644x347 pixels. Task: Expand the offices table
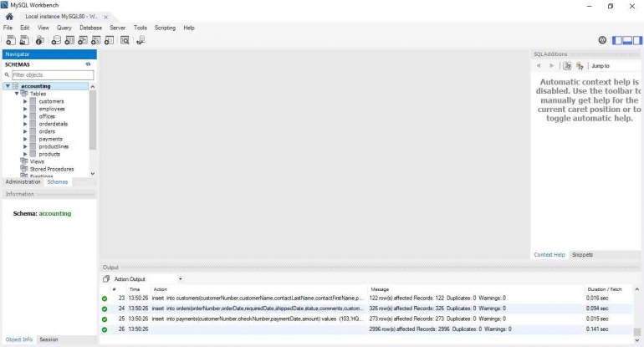[x=25, y=116]
